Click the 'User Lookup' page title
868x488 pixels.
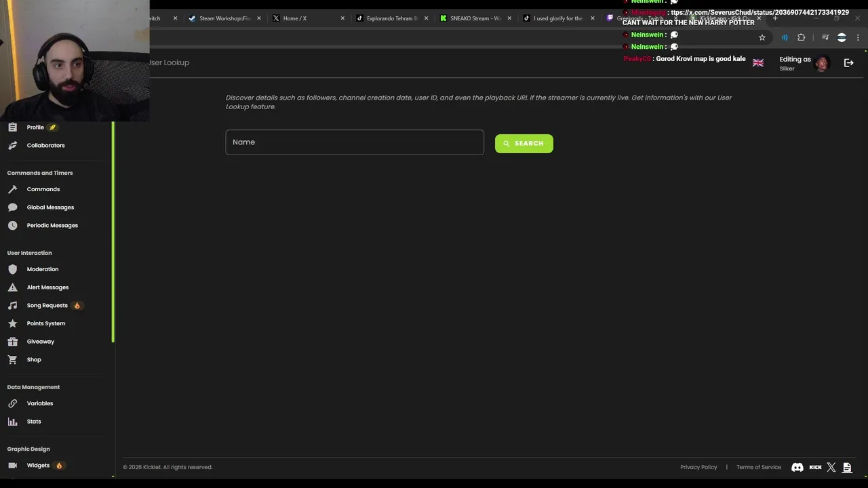tap(170, 62)
